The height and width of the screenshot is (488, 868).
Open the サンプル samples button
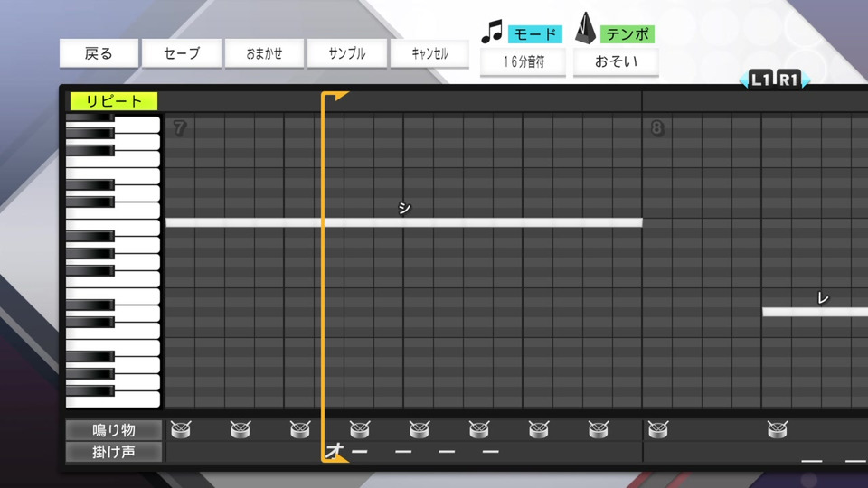(346, 53)
